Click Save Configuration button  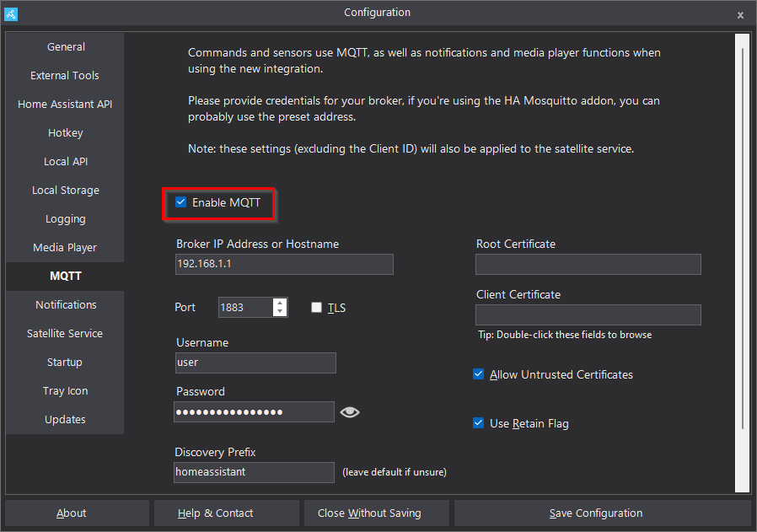(603, 513)
